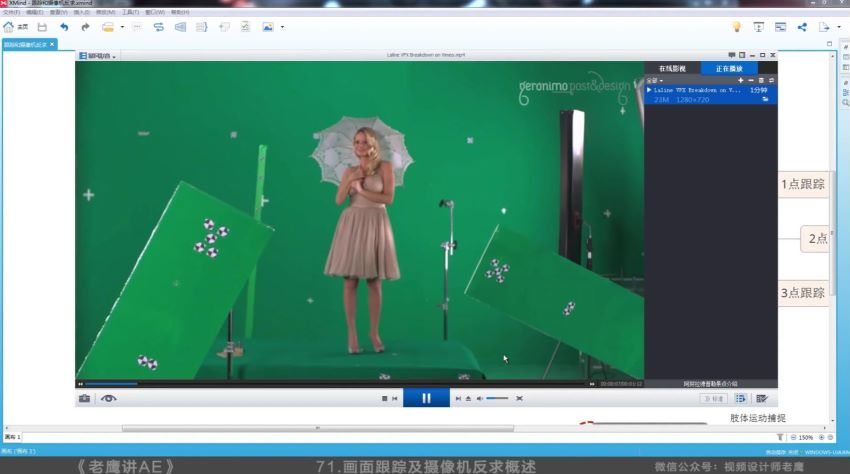Share the mind map via the share icon

click(x=802, y=27)
